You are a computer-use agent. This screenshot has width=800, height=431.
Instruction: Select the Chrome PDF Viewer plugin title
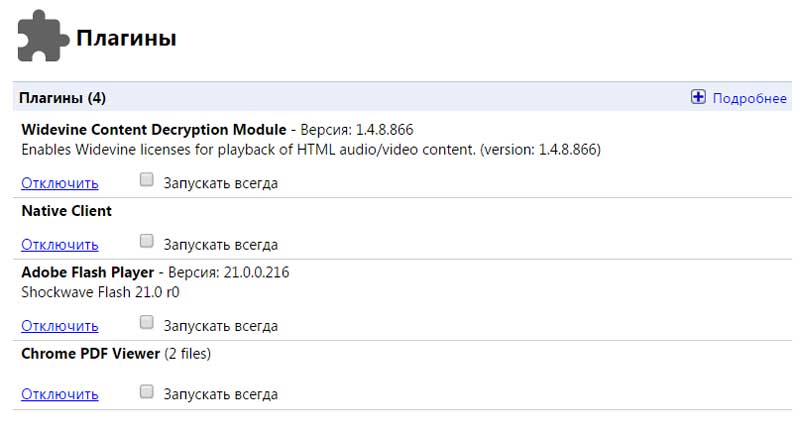click(90, 353)
